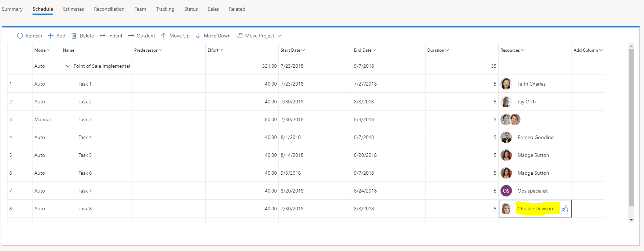Click the Outdent button label

point(146,36)
